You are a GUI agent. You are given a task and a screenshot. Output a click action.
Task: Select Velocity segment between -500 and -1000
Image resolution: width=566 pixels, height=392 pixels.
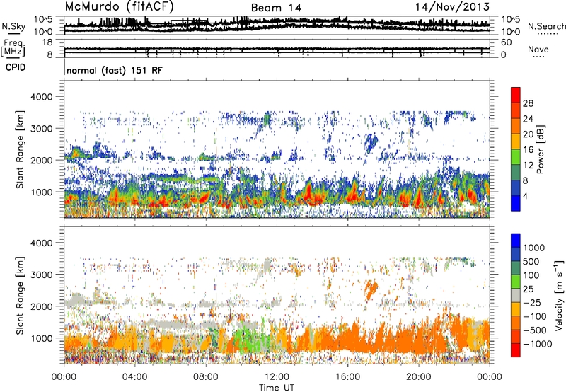pos(516,336)
